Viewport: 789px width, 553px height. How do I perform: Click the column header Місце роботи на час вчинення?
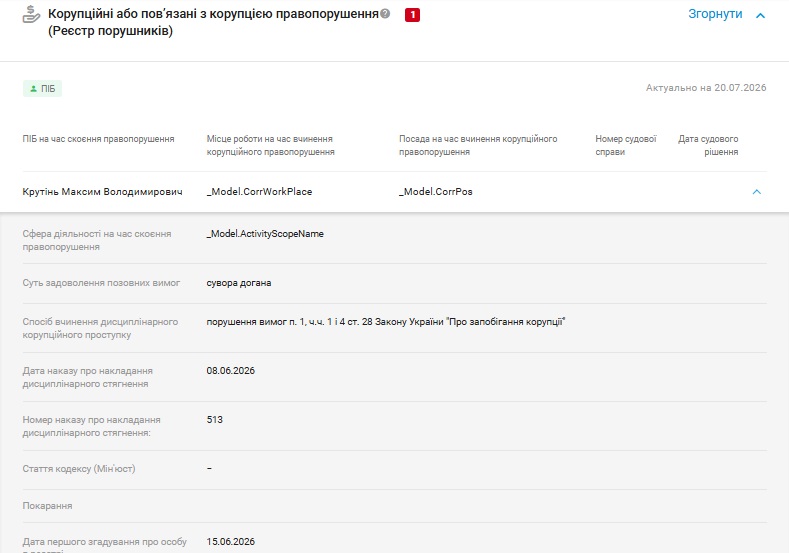(x=270, y=145)
